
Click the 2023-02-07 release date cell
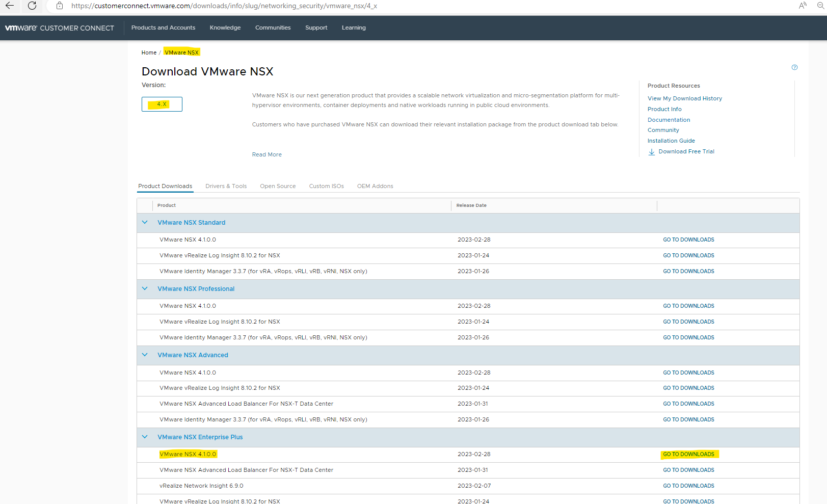(x=474, y=486)
